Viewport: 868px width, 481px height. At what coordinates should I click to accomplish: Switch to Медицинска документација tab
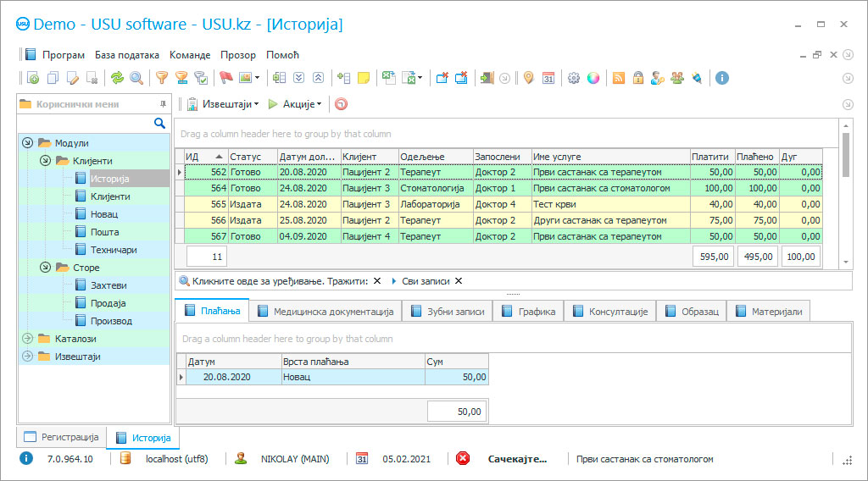coord(325,312)
